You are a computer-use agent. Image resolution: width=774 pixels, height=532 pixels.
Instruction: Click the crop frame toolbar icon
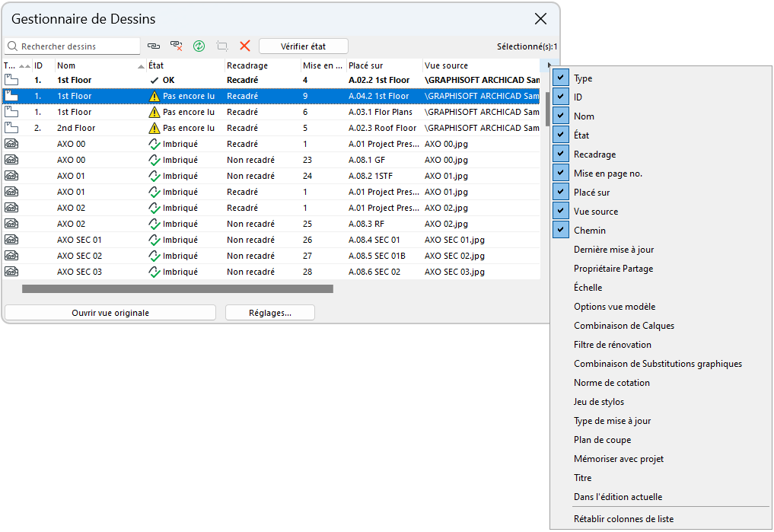coord(222,46)
